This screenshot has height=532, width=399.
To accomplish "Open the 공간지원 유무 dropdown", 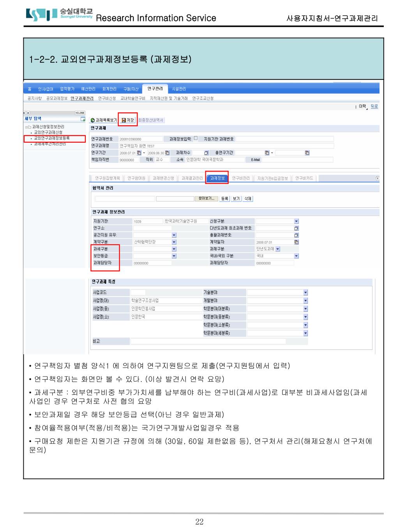I will [174, 235].
